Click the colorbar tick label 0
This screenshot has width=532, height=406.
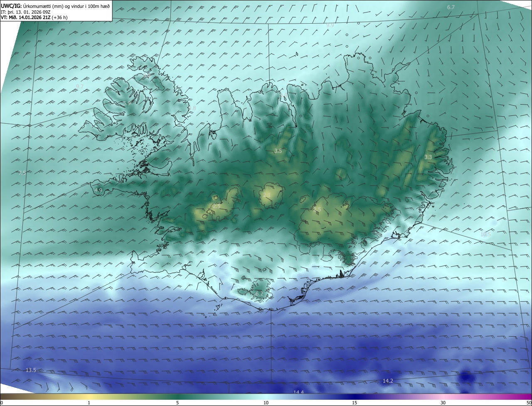click(x=2, y=403)
